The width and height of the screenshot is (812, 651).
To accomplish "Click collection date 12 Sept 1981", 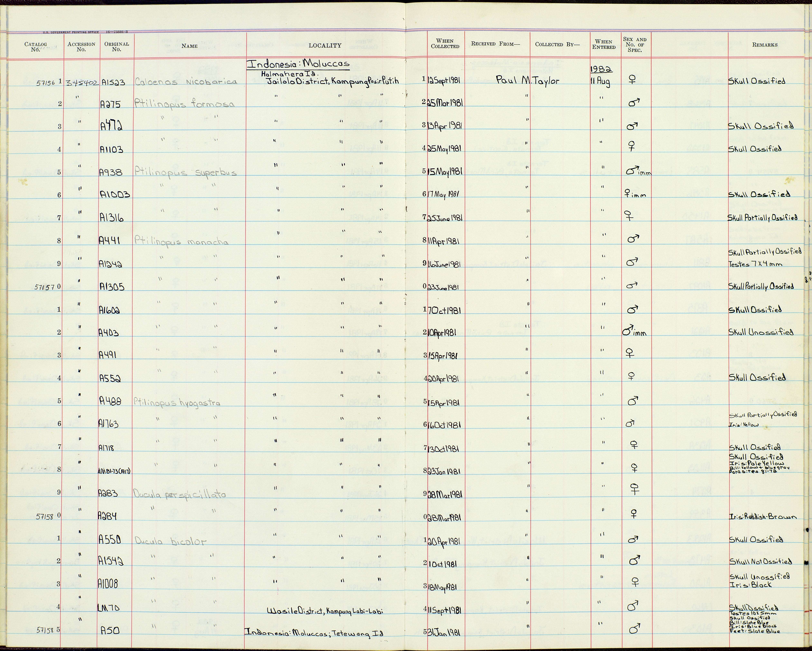I will (x=444, y=81).
